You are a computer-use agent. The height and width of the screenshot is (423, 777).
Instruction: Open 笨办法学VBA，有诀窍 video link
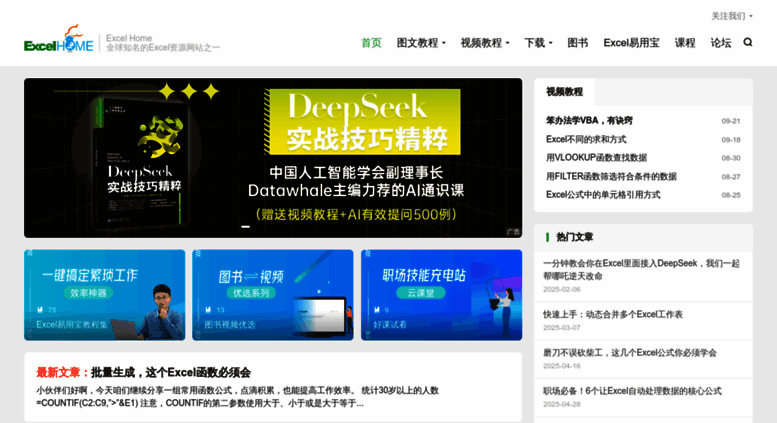pos(589,120)
